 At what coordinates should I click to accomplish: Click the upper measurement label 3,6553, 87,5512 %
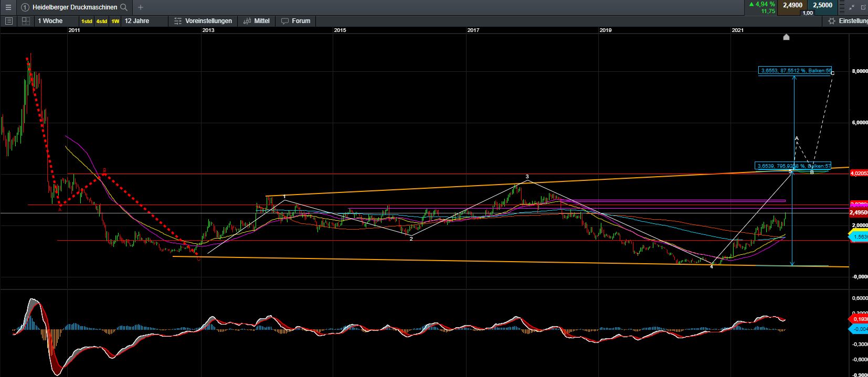795,70
